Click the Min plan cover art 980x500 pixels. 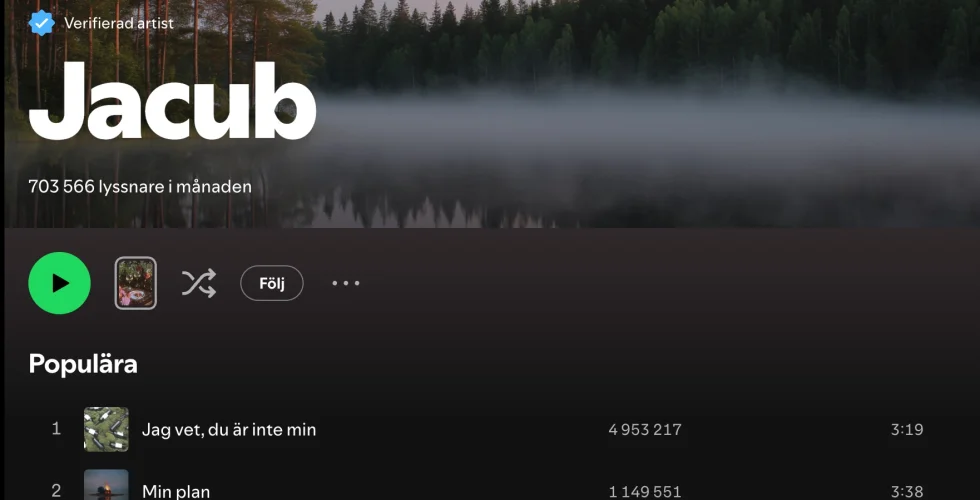coord(106,485)
